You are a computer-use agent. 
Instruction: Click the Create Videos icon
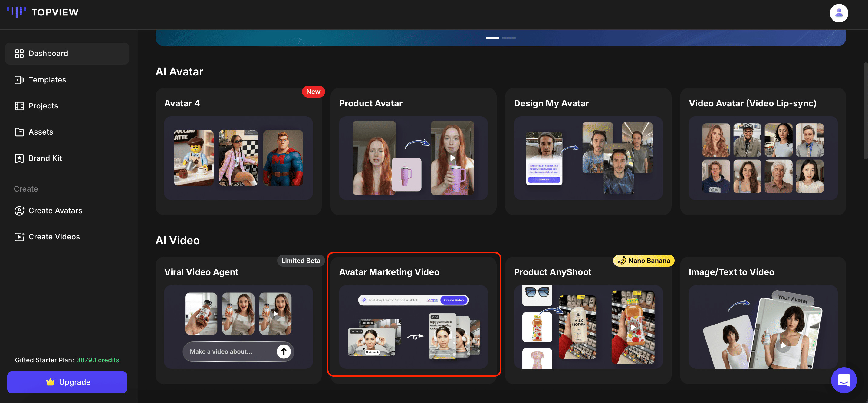point(19,236)
